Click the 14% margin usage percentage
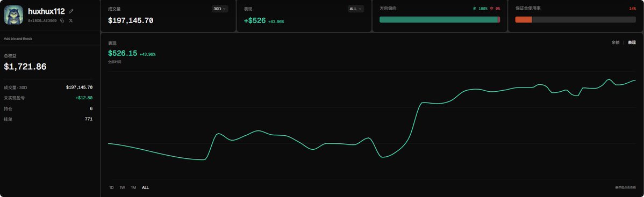This screenshot has width=644, height=197. tap(633, 9)
